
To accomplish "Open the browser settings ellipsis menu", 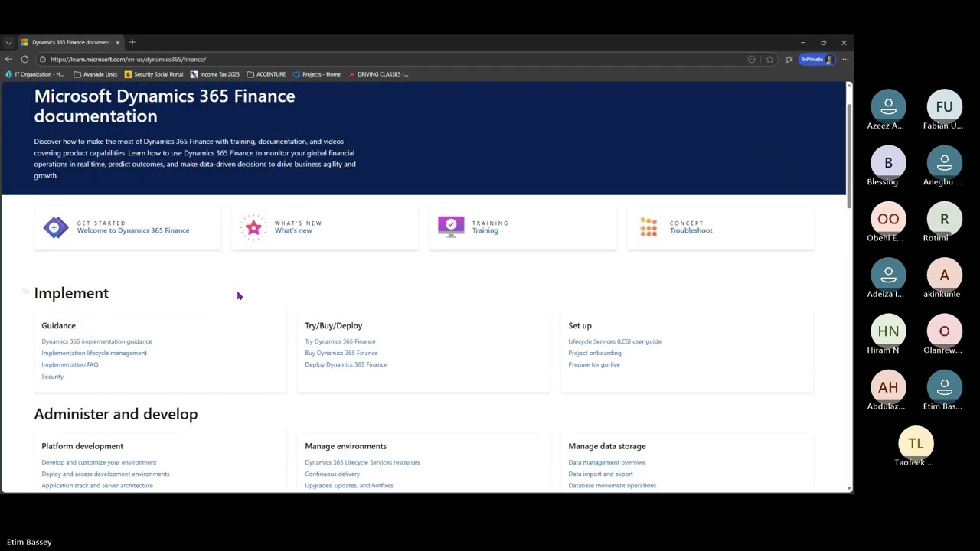I will pos(844,59).
